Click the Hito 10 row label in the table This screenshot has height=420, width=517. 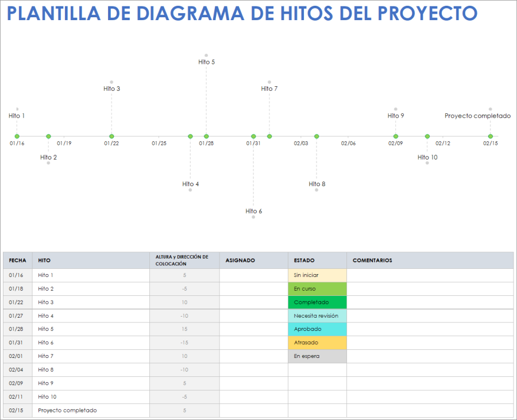(45, 396)
